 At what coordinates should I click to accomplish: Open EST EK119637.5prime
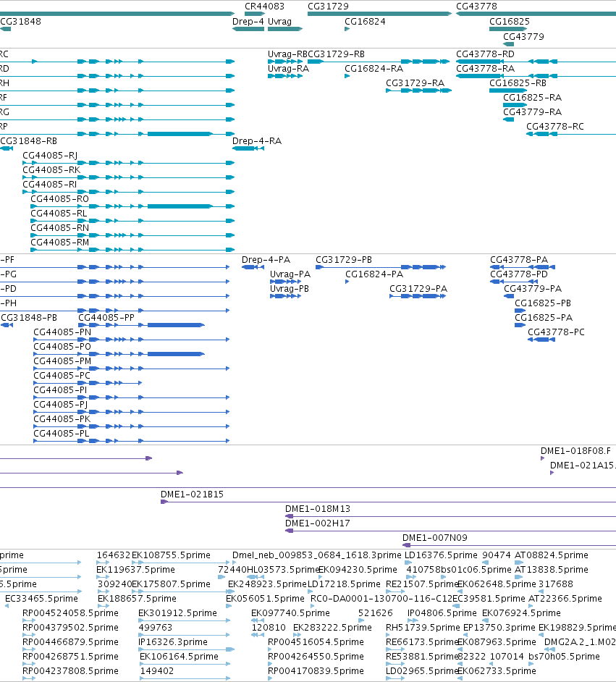click(x=135, y=570)
